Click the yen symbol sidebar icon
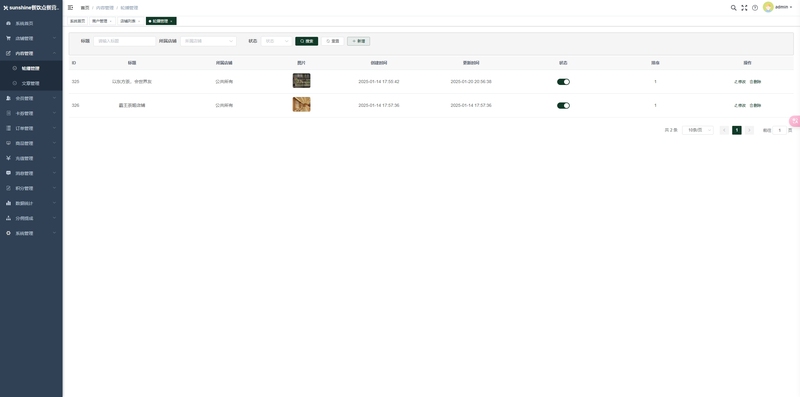The image size is (800, 397). (x=8, y=158)
